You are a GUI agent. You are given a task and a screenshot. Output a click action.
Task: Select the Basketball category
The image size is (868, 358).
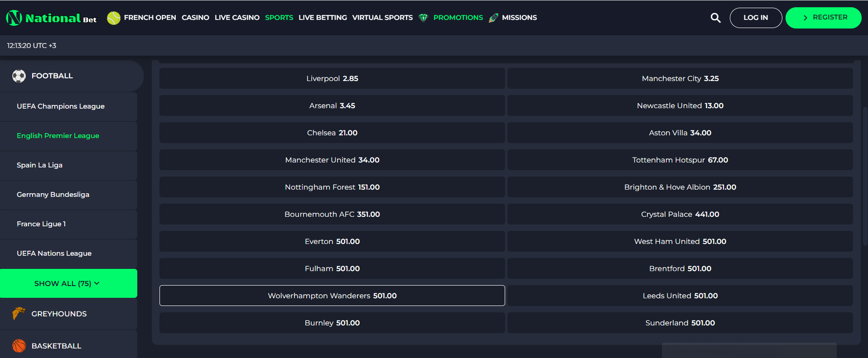pos(68,346)
